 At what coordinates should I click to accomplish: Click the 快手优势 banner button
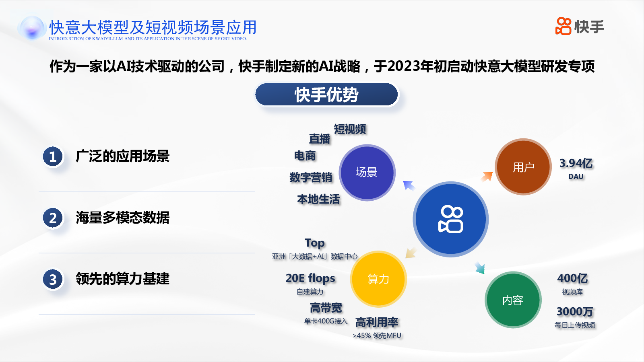pos(326,95)
